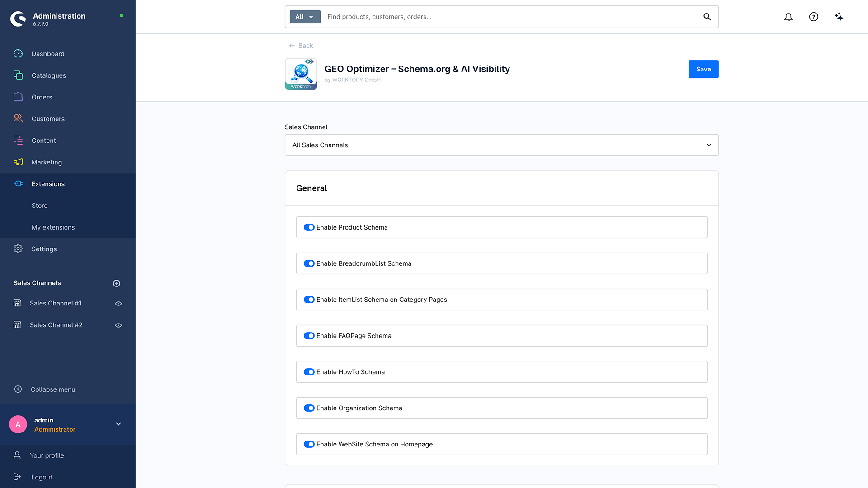The width and height of the screenshot is (868, 488).
Task: Preview Sales Channel #2 storefront eye icon
Action: tap(118, 325)
